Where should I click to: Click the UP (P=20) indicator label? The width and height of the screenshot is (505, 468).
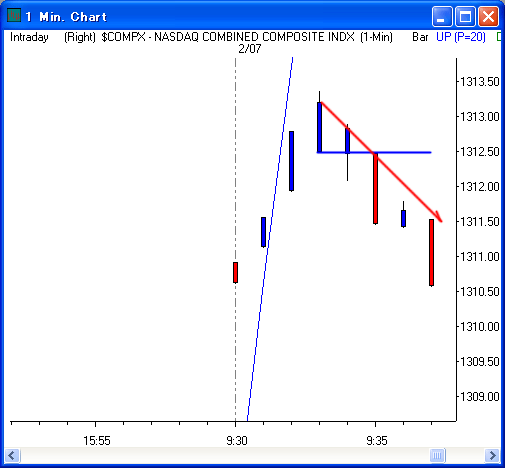[461, 37]
